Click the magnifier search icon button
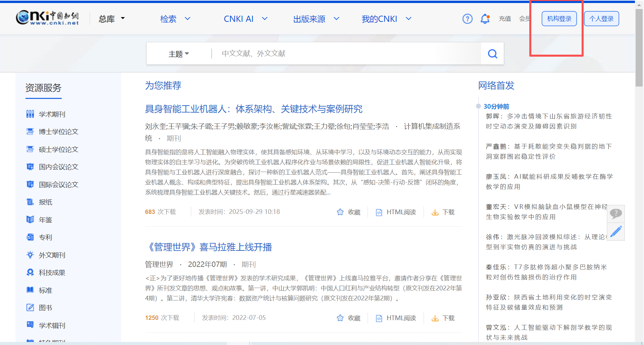The image size is (644, 345). pos(492,54)
